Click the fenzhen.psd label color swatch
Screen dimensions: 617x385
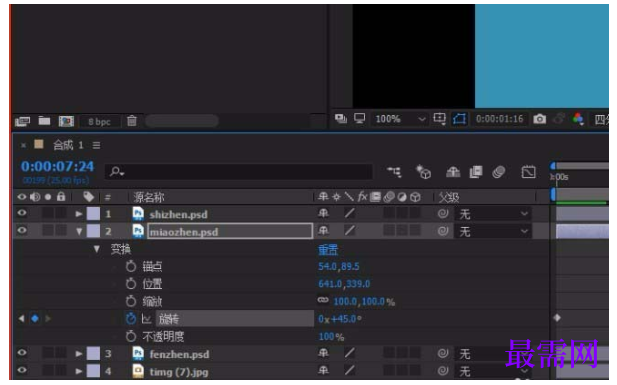pos(93,354)
